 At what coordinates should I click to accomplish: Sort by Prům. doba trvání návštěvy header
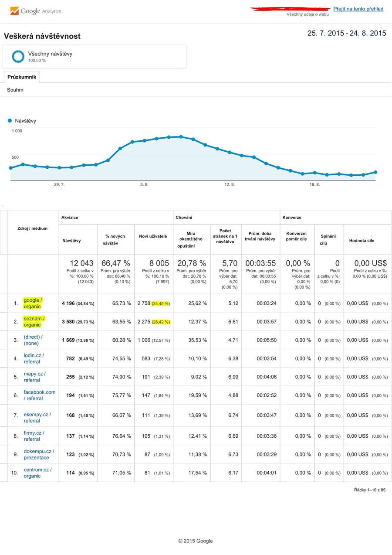(259, 236)
